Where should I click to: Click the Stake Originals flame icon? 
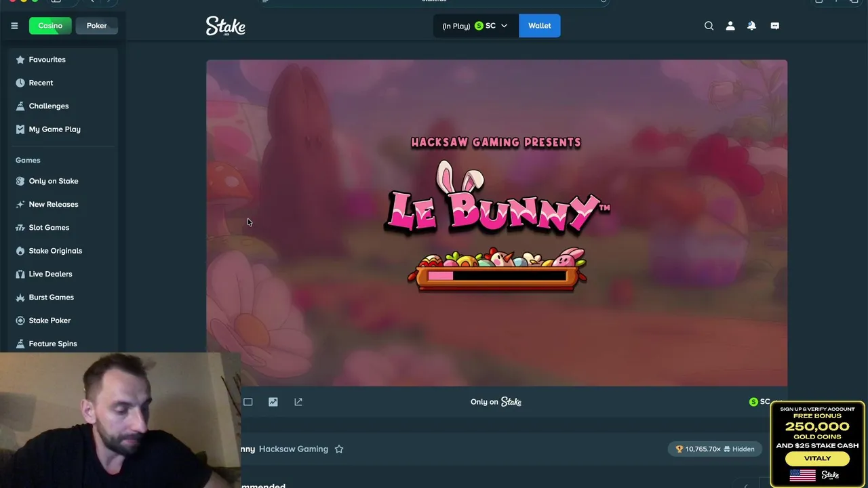[20, 251]
